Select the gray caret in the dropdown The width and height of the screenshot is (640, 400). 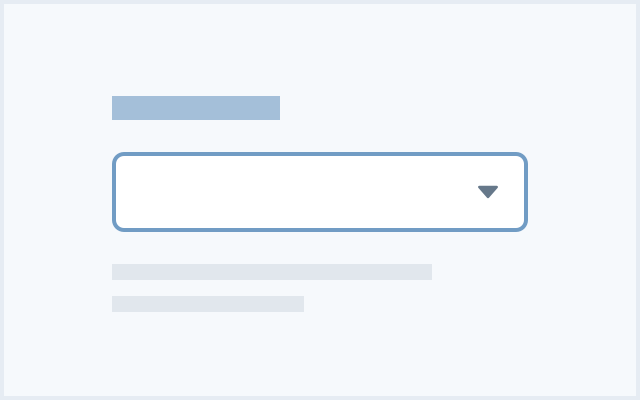point(488,192)
